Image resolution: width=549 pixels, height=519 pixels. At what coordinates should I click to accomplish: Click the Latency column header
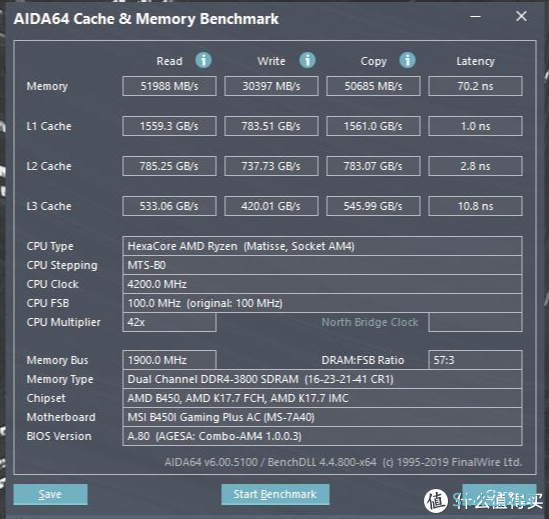coord(475,61)
